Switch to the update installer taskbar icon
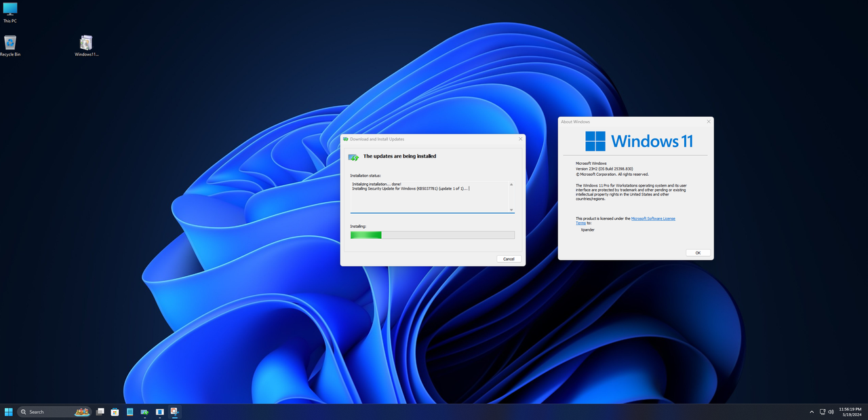This screenshot has height=420, width=868. point(144,412)
